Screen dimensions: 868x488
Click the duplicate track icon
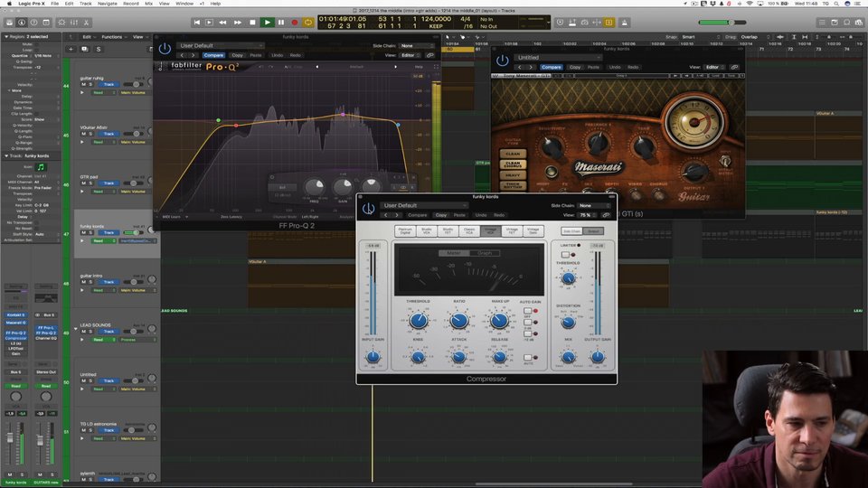(x=85, y=49)
